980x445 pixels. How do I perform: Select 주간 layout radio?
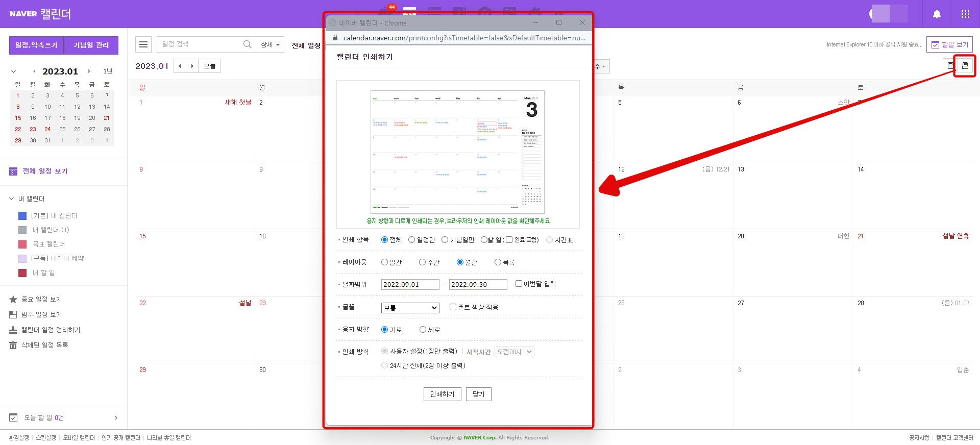click(422, 262)
